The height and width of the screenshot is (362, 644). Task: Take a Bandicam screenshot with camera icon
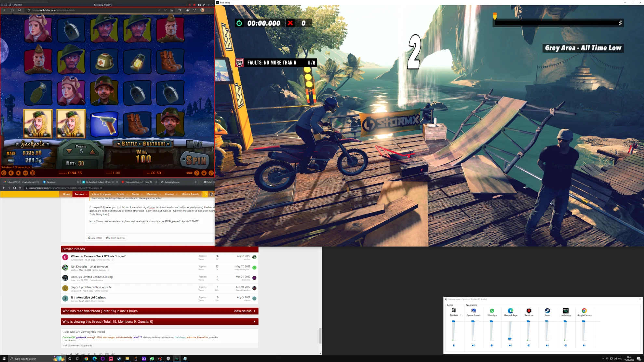199,5
